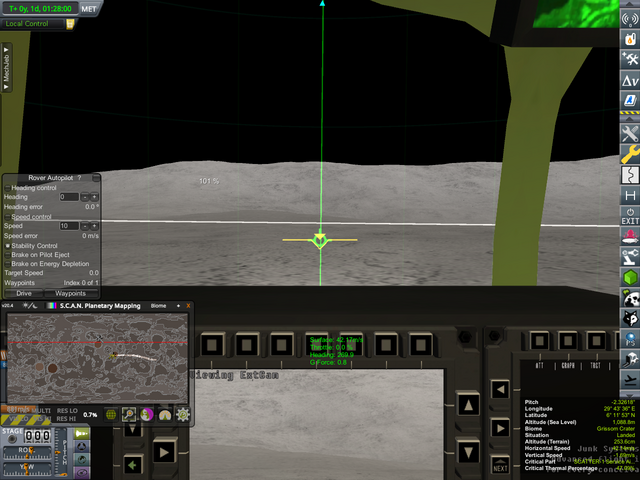Screen dimensions: 640x480
Task: Open the pink rocket craft icon
Action: pos(630,237)
